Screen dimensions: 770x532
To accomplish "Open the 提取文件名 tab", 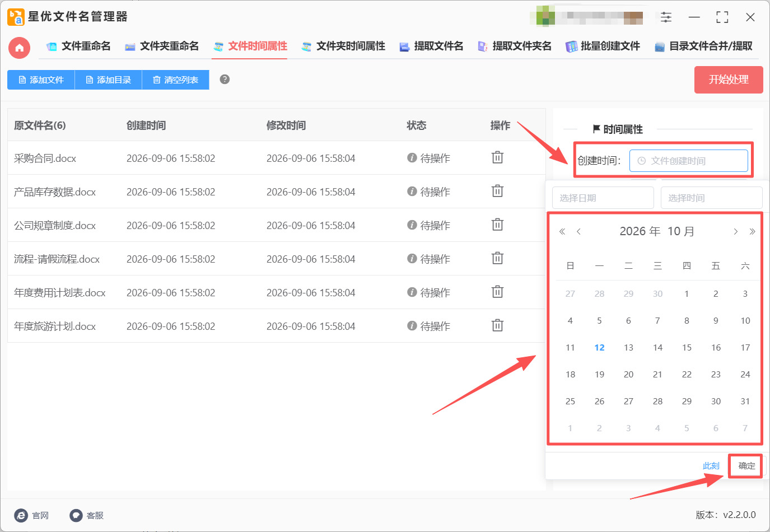I will tap(431, 46).
